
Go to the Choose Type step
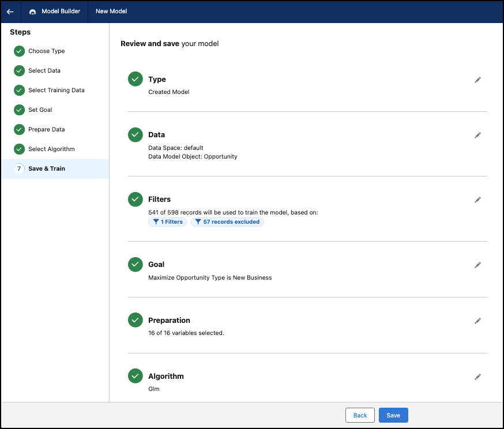46,51
